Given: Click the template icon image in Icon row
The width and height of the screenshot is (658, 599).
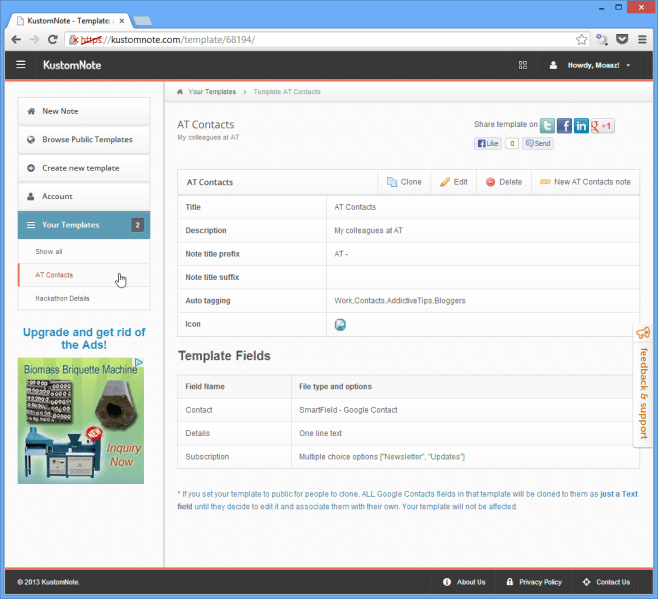Looking at the screenshot, I should pos(340,324).
